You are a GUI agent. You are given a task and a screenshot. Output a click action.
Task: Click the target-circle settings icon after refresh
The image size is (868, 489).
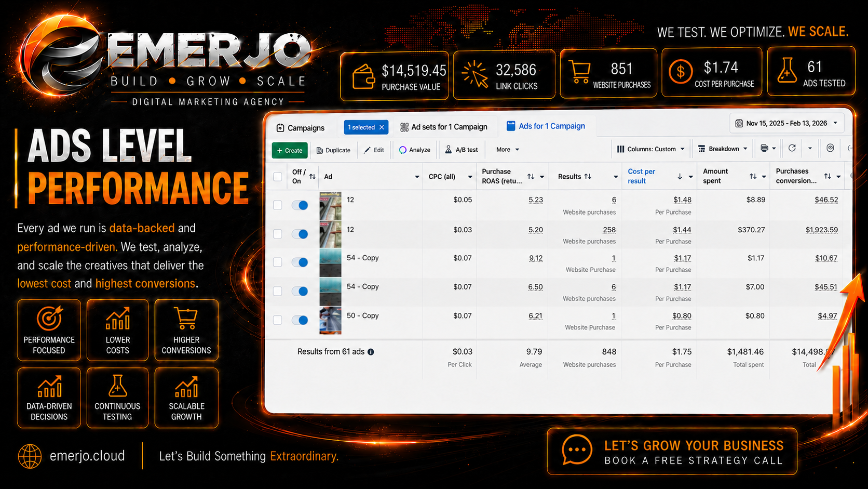coord(831,148)
